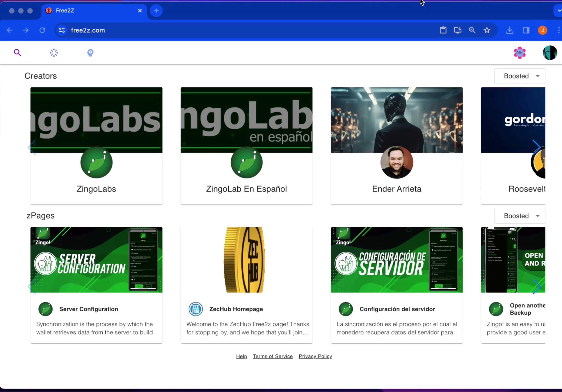Click the 'Synchronization is the process' description

coord(97,328)
